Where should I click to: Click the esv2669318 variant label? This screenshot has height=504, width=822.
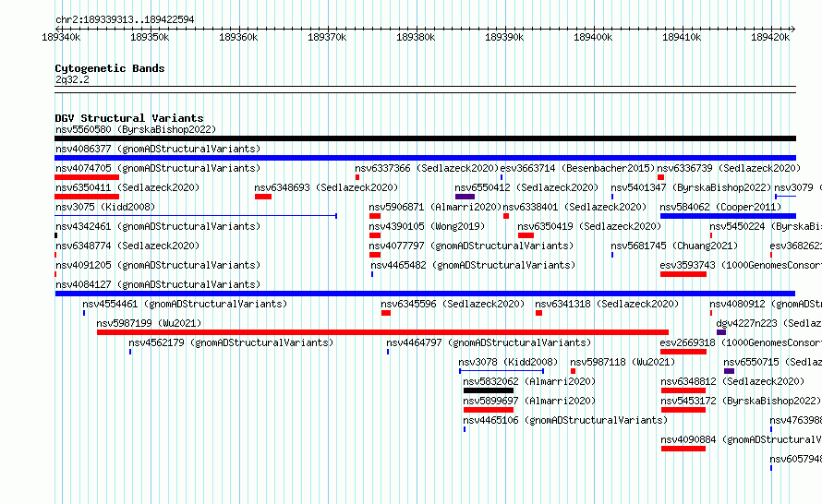(x=741, y=342)
